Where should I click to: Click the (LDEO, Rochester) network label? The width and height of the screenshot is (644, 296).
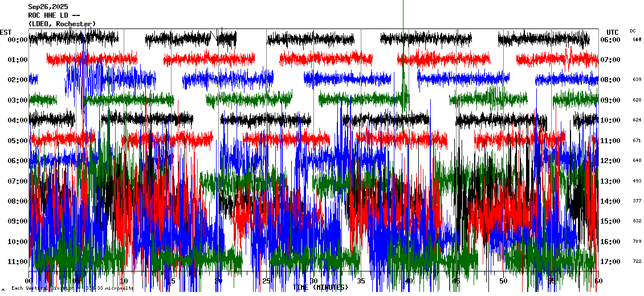[62, 24]
